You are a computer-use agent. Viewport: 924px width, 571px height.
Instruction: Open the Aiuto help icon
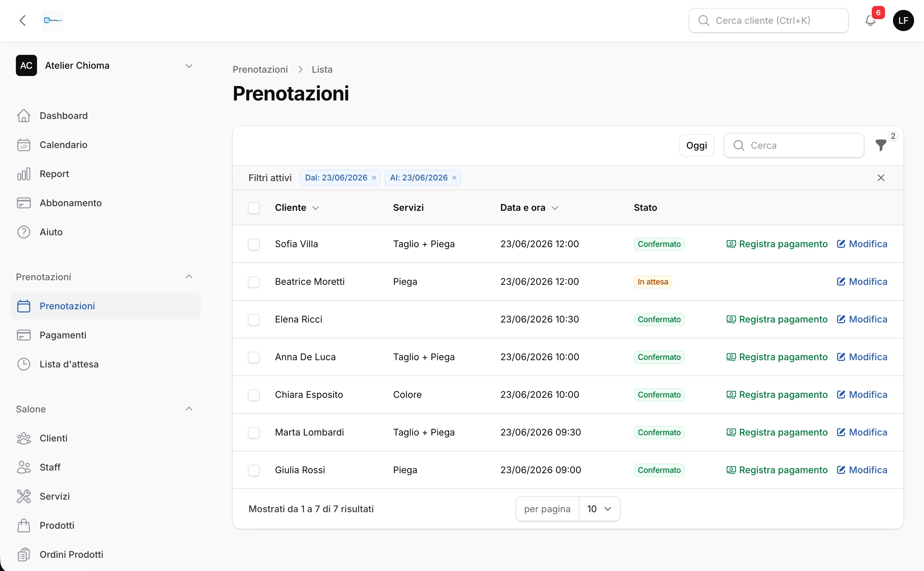tap(24, 232)
